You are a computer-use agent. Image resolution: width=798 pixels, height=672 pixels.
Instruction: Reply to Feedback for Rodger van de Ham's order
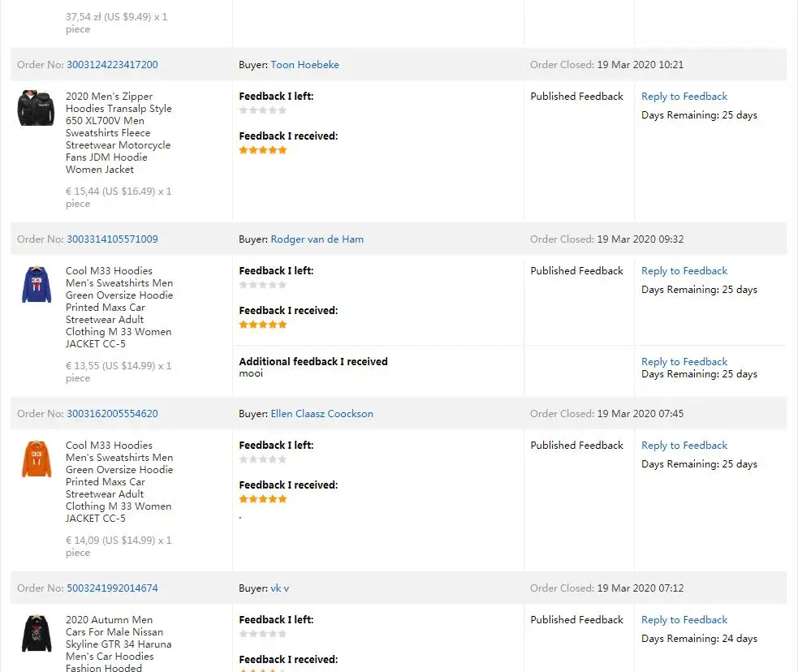coord(684,271)
